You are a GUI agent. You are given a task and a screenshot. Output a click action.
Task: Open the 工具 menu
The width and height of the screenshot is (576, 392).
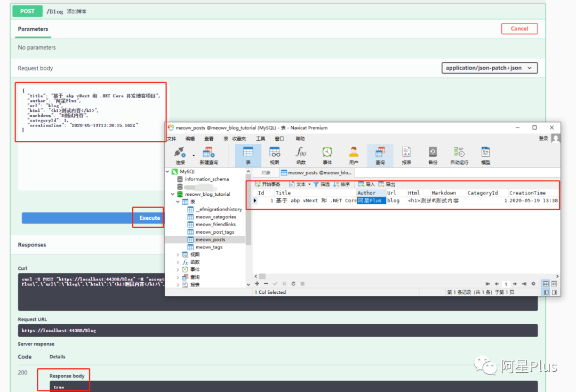(x=260, y=139)
